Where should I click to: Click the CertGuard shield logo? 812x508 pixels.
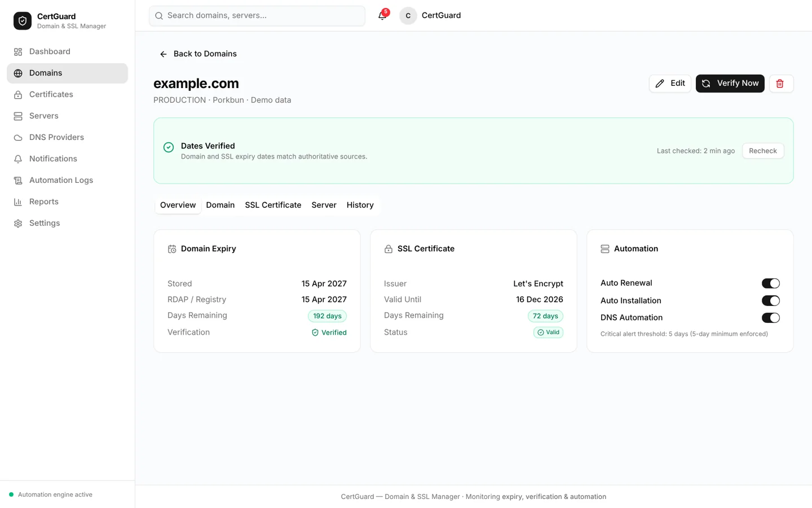23,21
